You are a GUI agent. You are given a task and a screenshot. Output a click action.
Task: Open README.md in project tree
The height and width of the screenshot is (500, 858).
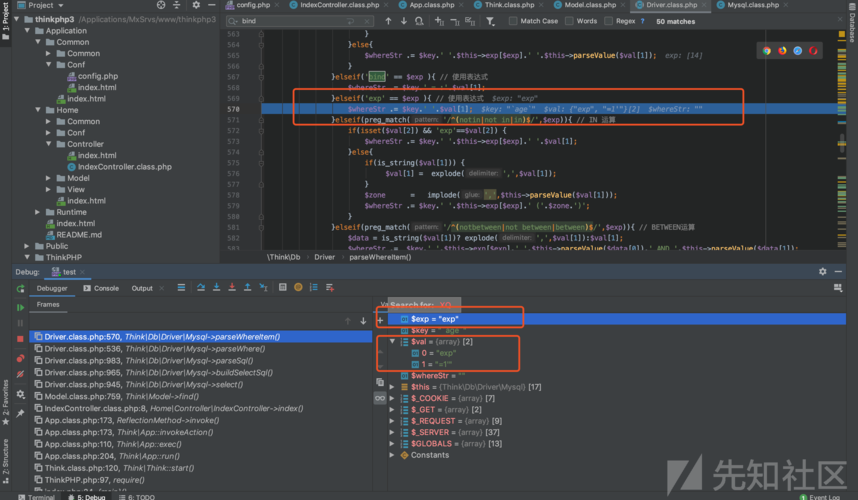click(79, 235)
